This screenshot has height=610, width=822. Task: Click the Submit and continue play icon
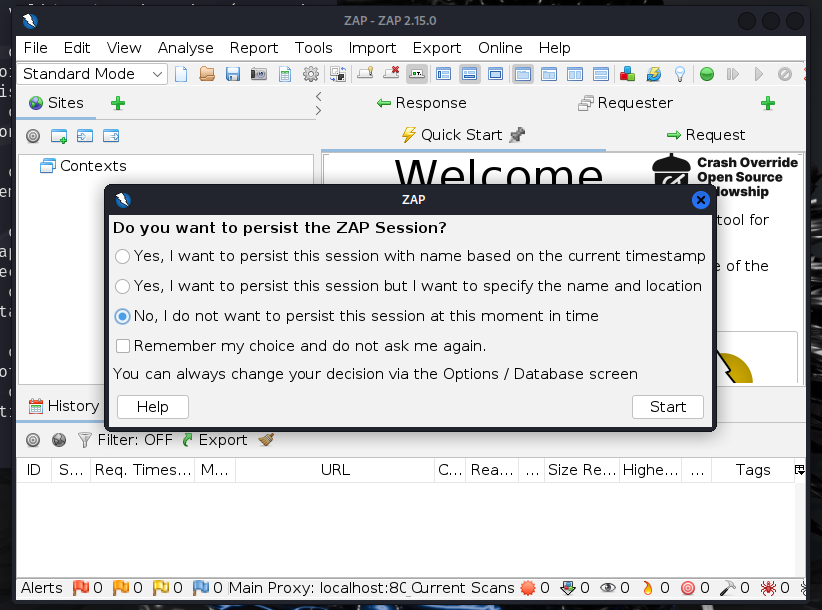(x=759, y=74)
